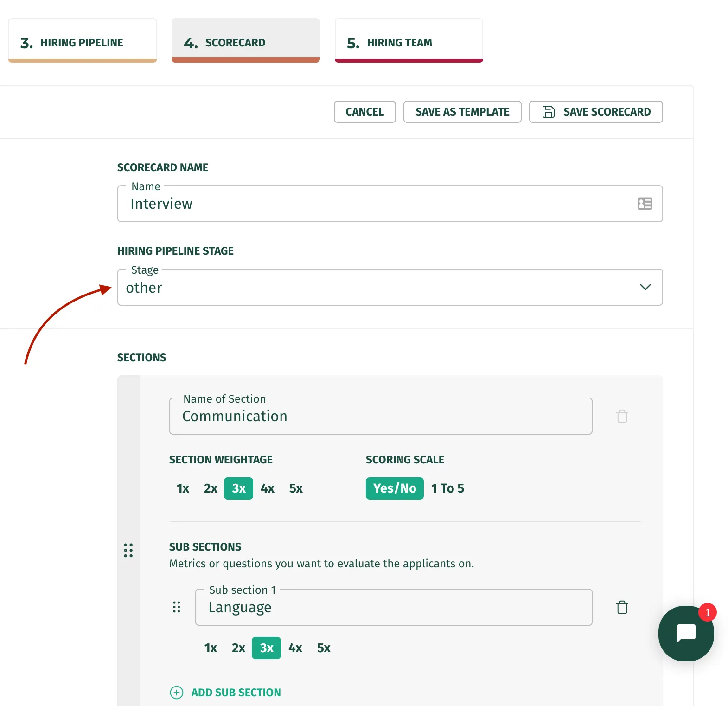Screen dimensions: 728x706
Task: Click the plus icon beside Add Sub Section
Action: pos(177,693)
